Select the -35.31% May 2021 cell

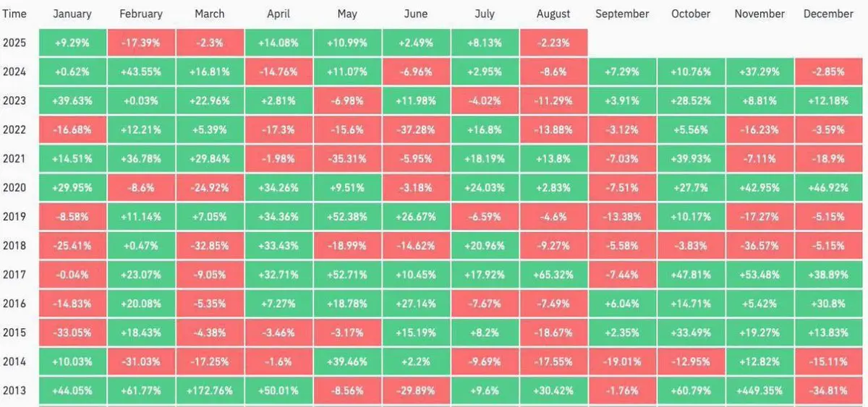click(x=346, y=159)
